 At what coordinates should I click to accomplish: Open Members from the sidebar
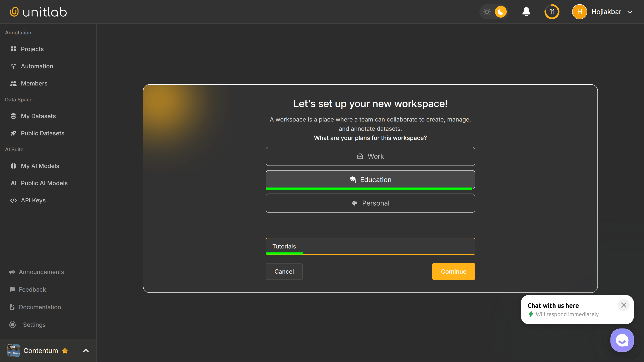tap(34, 83)
